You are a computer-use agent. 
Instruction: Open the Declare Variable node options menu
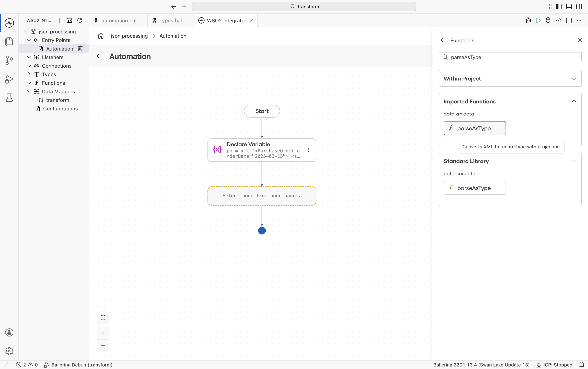[x=308, y=150]
